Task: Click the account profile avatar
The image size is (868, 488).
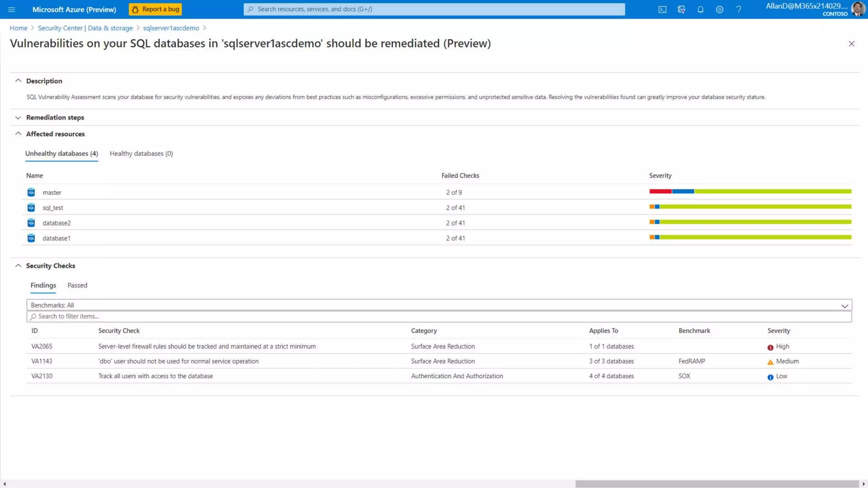Action: (x=857, y=9)
